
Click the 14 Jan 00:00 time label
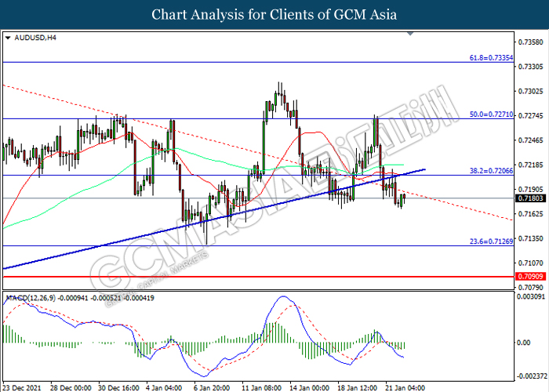tap(310, 388)
